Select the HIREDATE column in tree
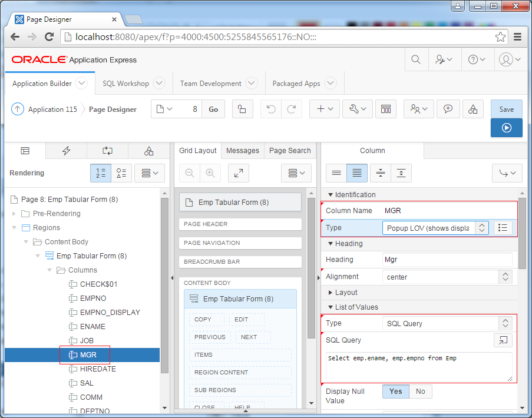This screenshot has height=418, width=532. [x=98, y=369]
